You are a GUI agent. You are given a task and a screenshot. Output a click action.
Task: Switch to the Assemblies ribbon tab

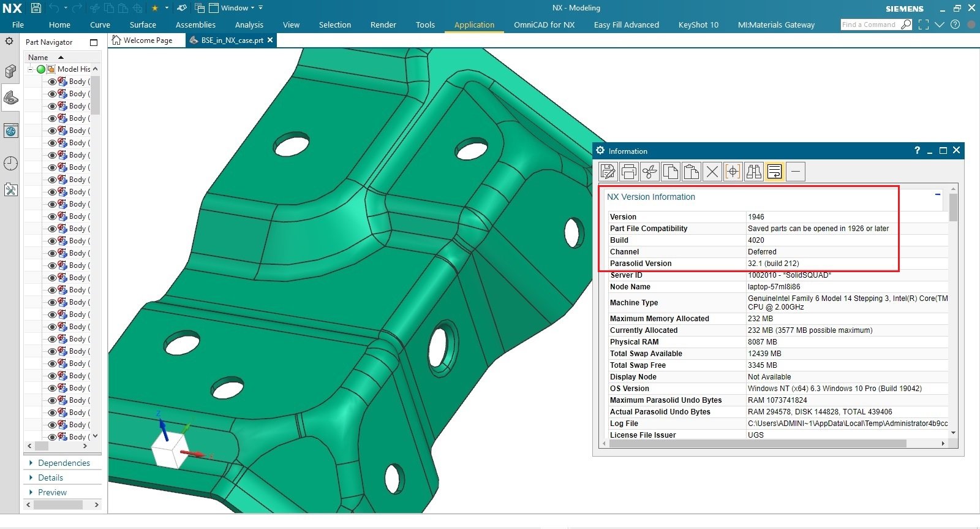195,25
